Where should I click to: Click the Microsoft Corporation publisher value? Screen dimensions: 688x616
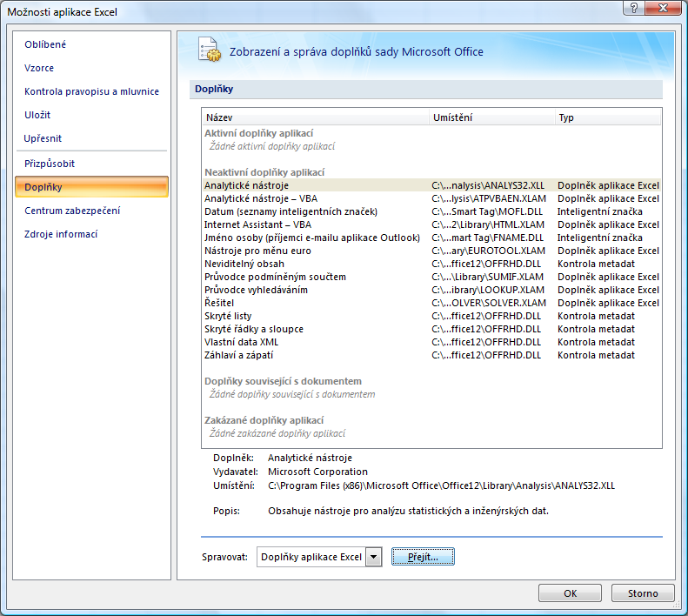(x=317, y=472)
